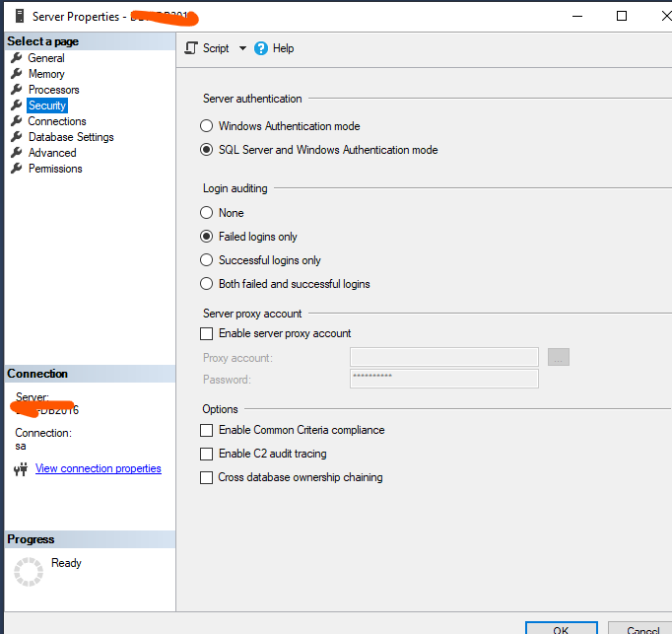Open View connection properties link

point(99,468)
